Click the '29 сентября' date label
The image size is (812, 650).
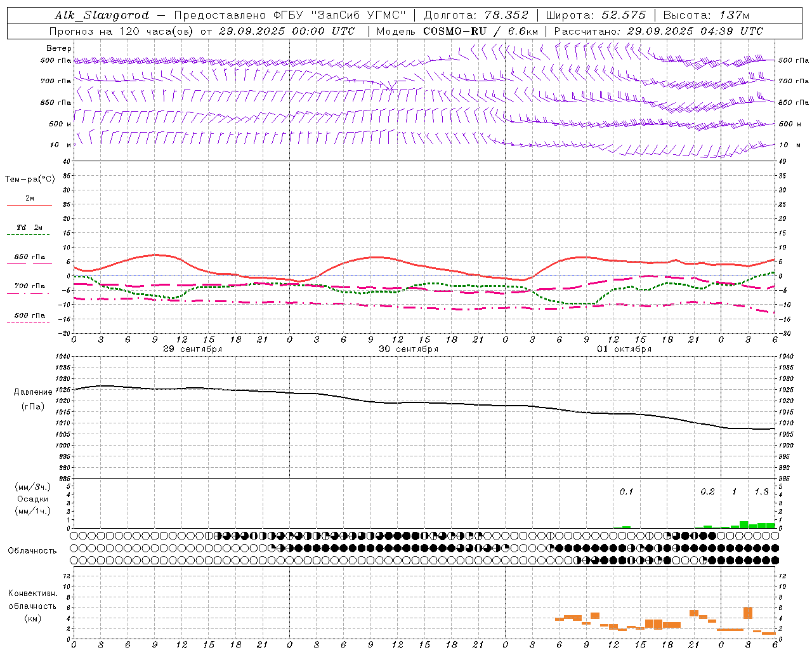192,349
